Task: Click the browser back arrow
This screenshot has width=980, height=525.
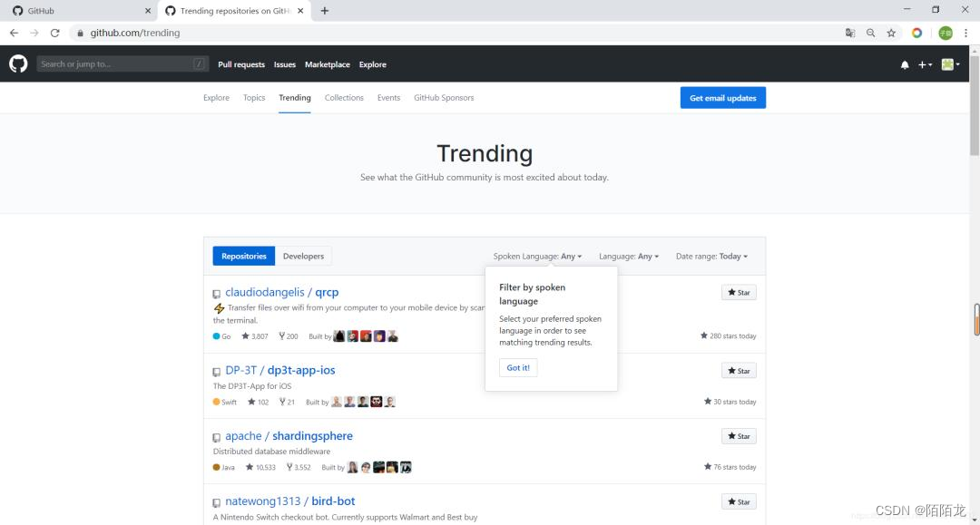Action: click(14, 33)
